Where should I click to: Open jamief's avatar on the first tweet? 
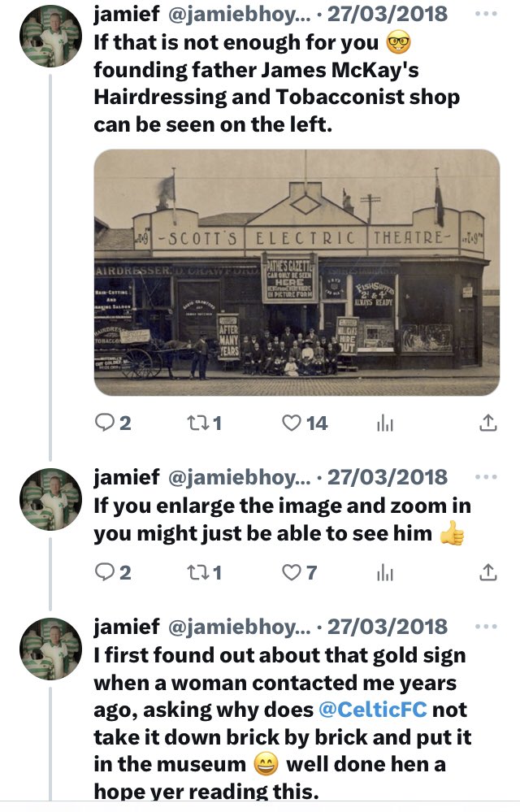coord(50,36)
